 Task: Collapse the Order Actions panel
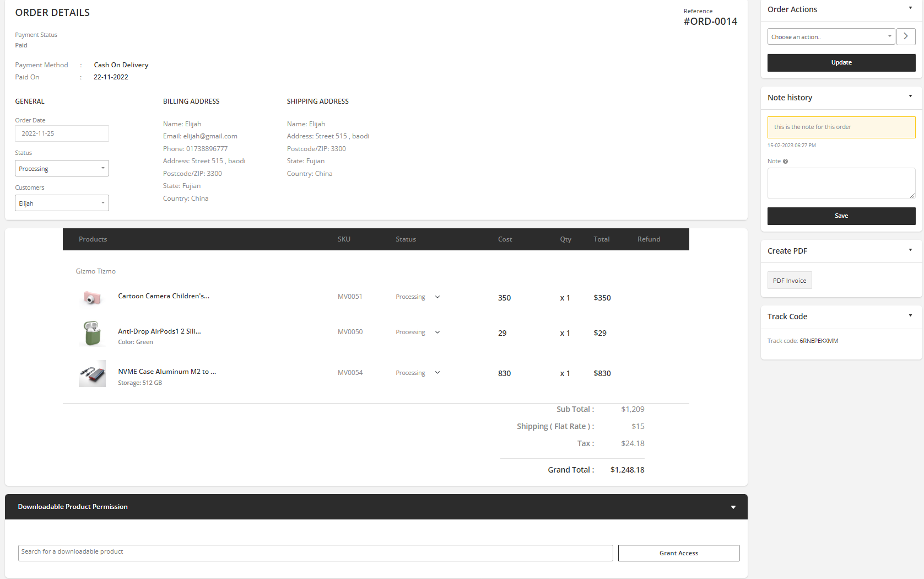pos(910,8)
